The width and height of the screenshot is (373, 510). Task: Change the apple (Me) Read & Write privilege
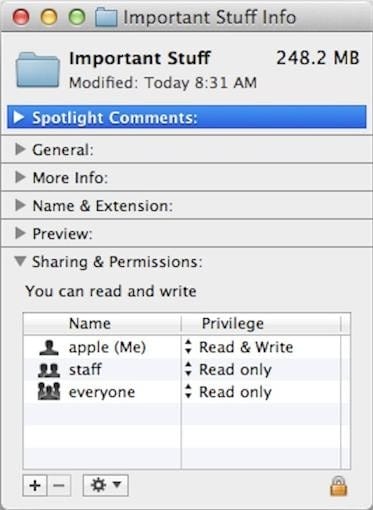point(239,347)
